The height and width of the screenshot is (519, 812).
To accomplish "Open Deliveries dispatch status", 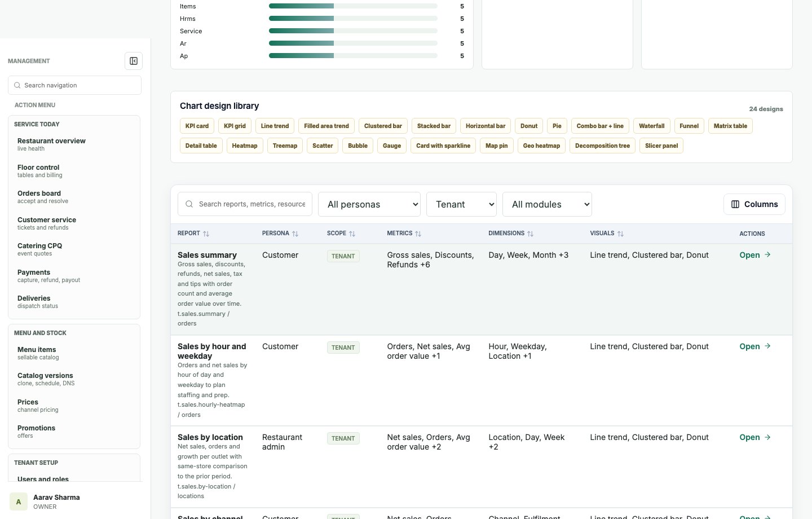I will (x=74, y=302).
